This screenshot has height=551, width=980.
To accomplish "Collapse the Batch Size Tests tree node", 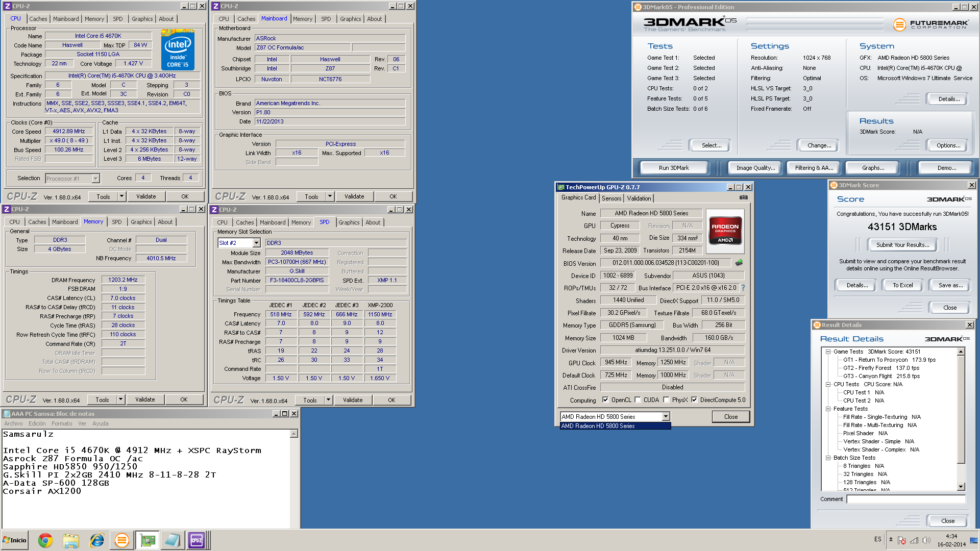I will 828,458.
